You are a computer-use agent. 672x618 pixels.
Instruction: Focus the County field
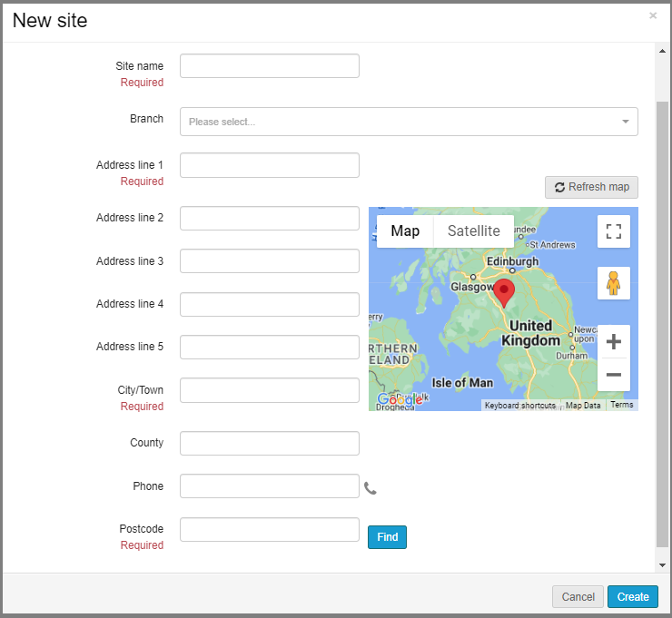click(270, 443)
